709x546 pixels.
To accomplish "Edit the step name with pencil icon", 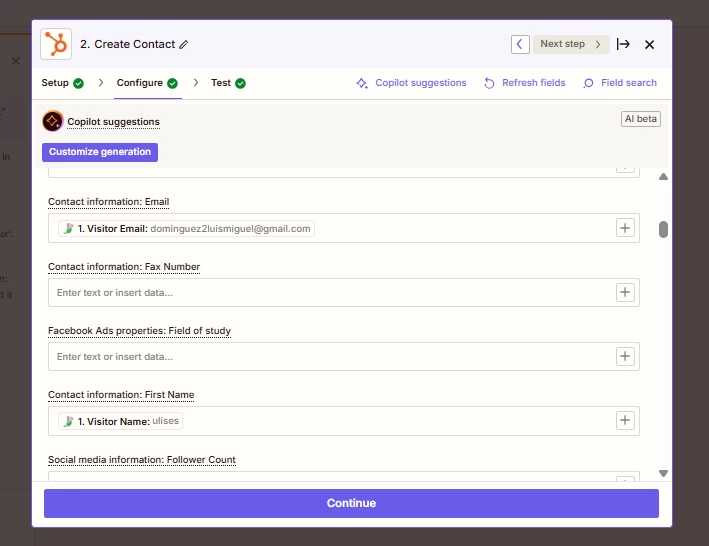I will click(184, 44).
